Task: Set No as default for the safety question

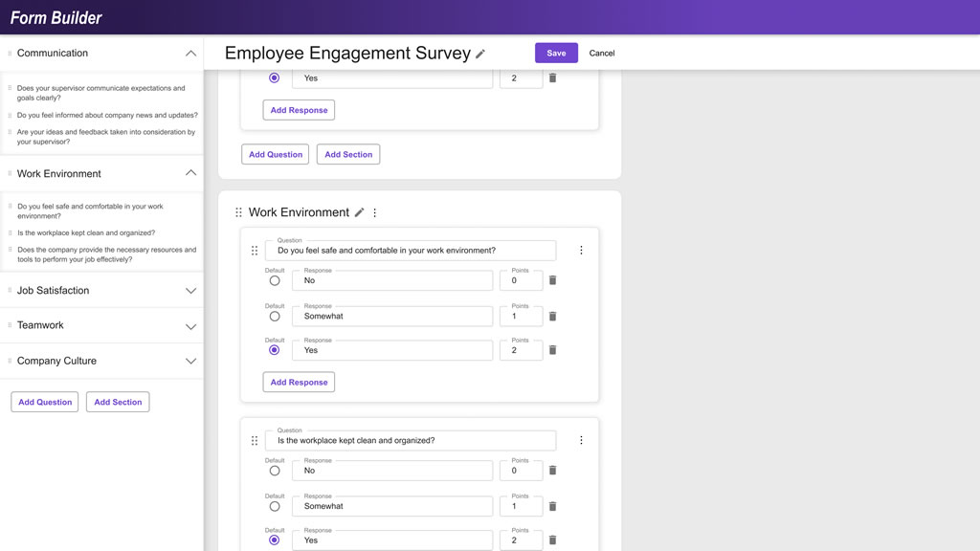Action: (275, 279)
